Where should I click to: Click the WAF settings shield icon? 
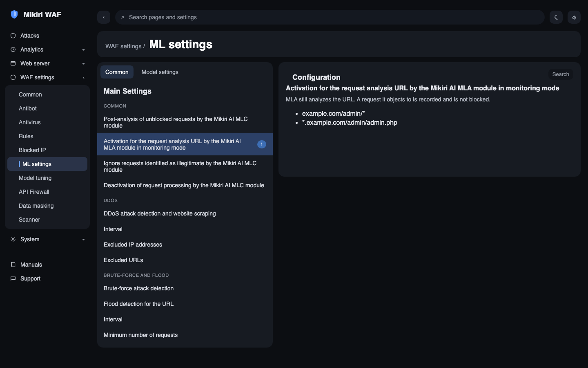point(13,77)
